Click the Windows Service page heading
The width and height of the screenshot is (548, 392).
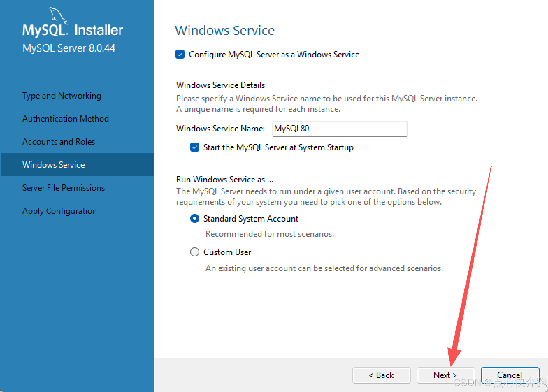coord(225,30)
